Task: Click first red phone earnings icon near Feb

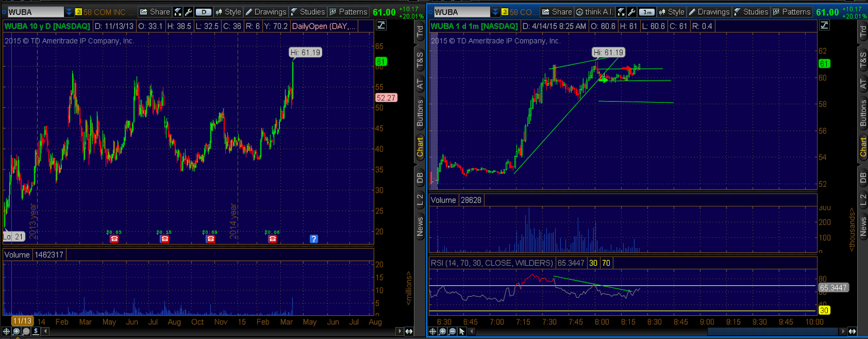Action: (x=114, y=239)
